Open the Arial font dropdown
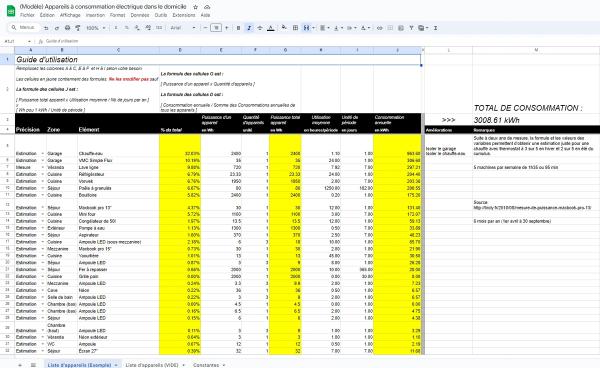The width and height of the screenshot is (600, 368). coord(183,28)
